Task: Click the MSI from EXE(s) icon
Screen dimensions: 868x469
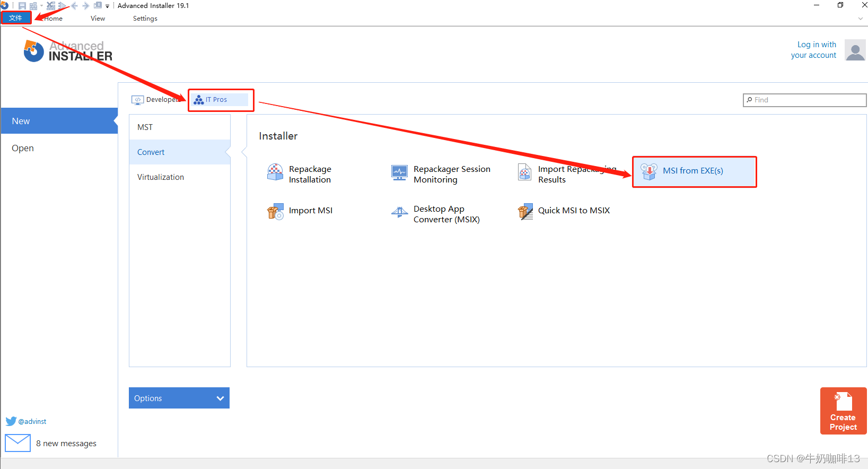Action: click(x=649, y=171)
